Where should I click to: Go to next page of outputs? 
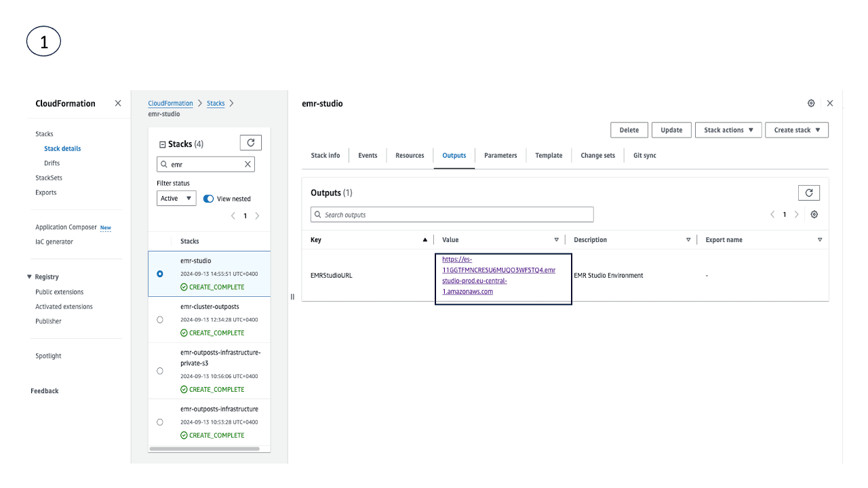click(796, 214)
